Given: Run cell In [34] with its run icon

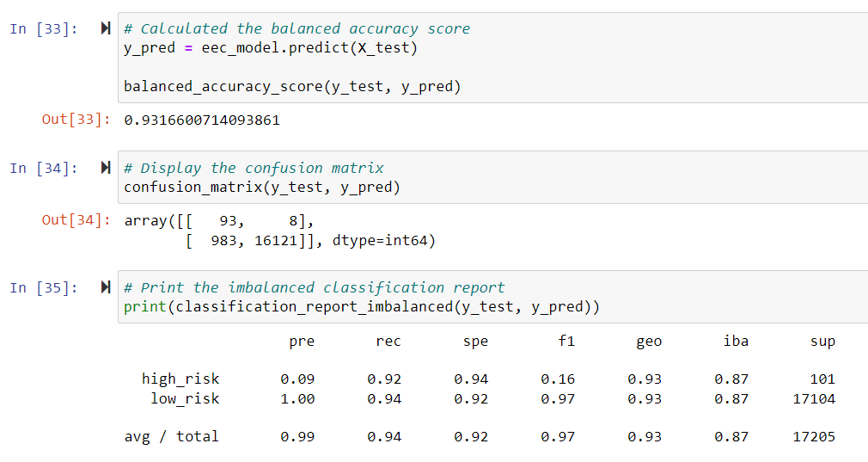Looking at the screenshot, I should tap(106, 168).
